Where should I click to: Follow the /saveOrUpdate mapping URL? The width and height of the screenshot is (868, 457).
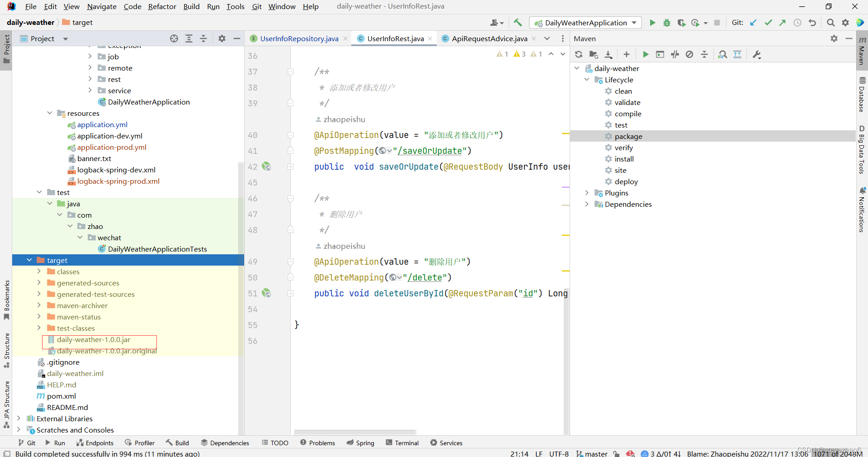pos(429,151)
